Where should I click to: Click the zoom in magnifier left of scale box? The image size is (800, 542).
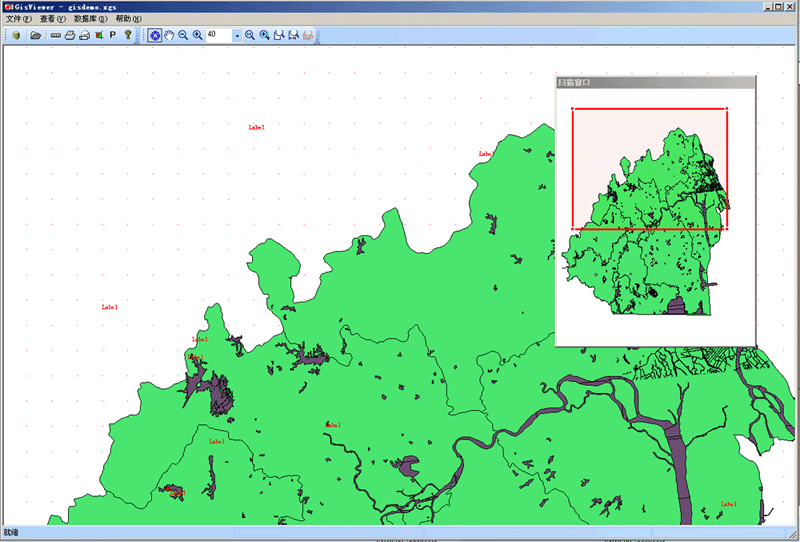click(x=198, y=35)
